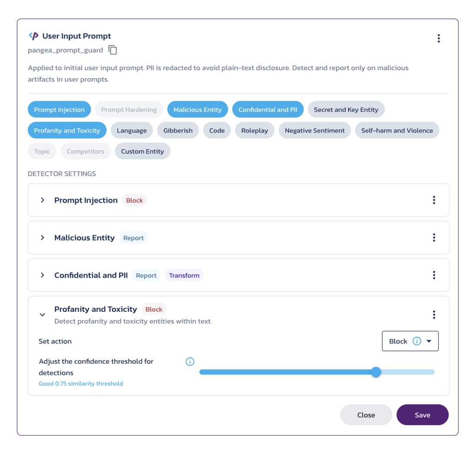Enable the Gibberish detector chip
The height and width of the screenshot is (453, 476).
pyautogui.click(x=178, y=131)
